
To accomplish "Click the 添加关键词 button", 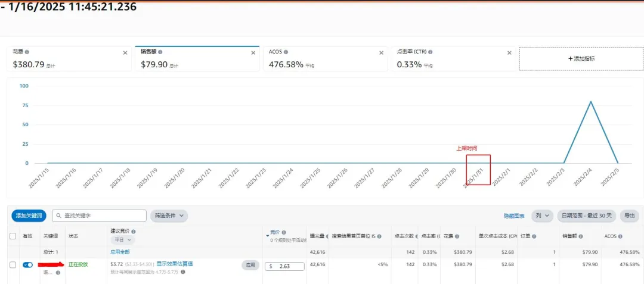I will (29, 216).
